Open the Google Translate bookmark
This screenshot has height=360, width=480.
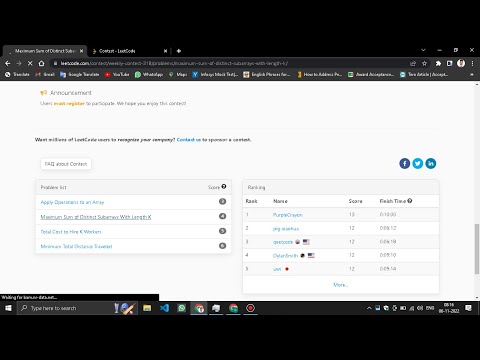click(x=80, y=74)
